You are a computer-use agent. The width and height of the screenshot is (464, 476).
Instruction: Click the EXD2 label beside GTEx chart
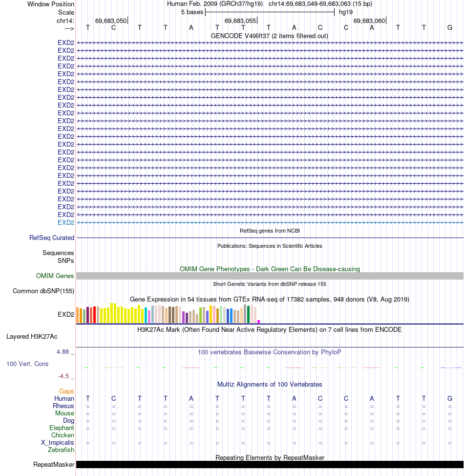pyautogui.click(x=66, y=315)
